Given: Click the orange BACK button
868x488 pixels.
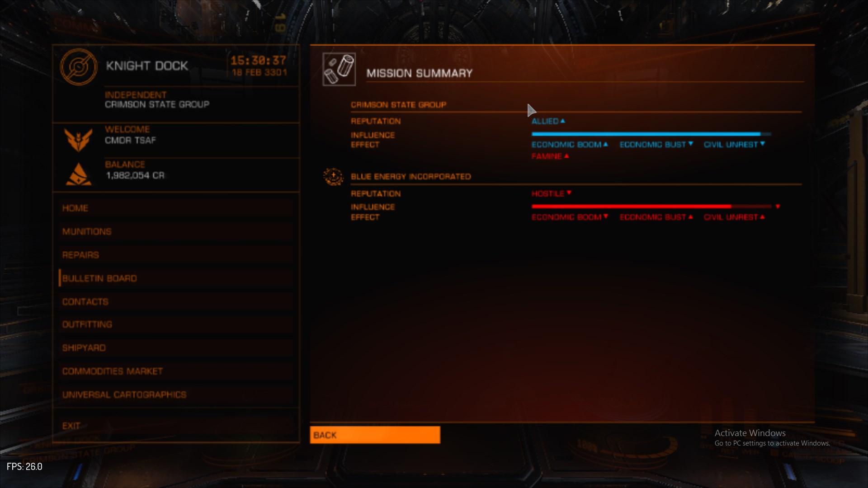Looking at the screenshot, I should tap(375, 435).
